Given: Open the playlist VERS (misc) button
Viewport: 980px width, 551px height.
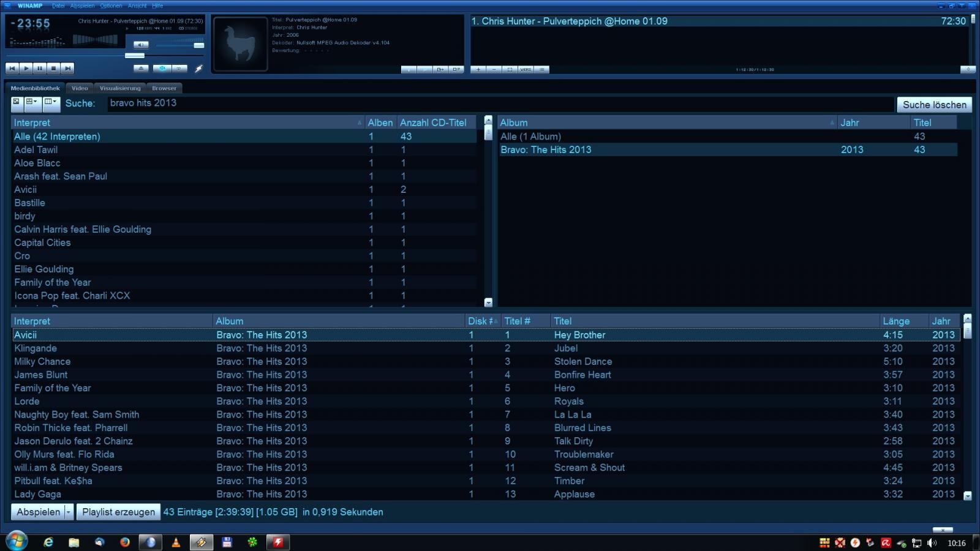Looking at the screenshot, I should [x=526, y=69].
